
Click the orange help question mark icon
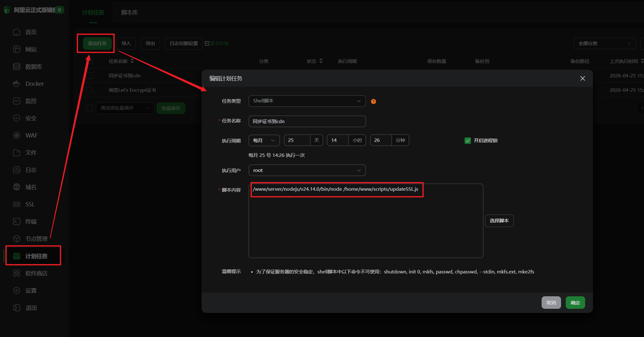[x=373, y=101]
